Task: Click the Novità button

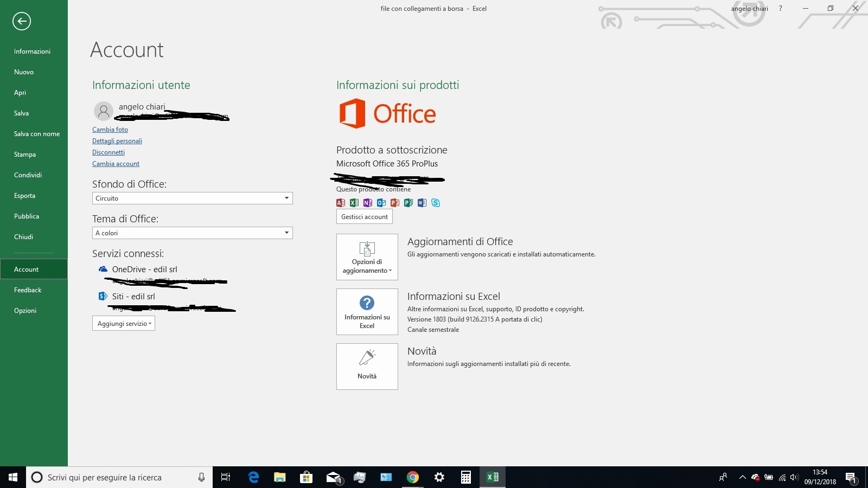Action: (x=367, y=367)
